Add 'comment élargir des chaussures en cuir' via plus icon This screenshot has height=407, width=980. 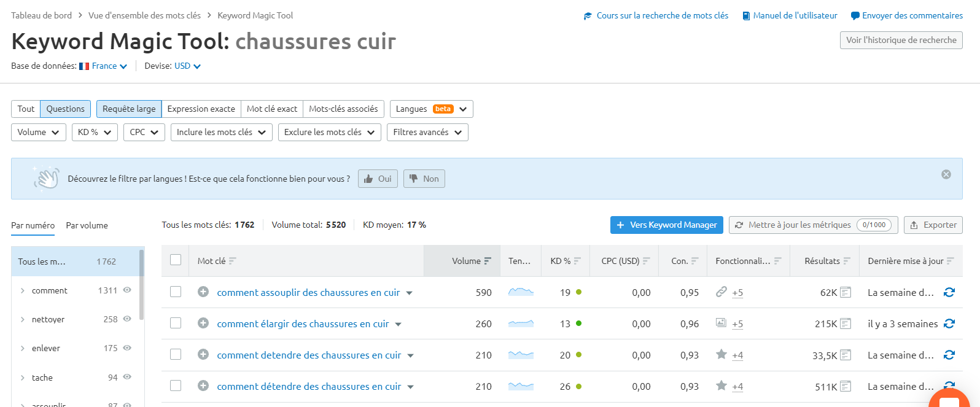click(x=203, y=324)
